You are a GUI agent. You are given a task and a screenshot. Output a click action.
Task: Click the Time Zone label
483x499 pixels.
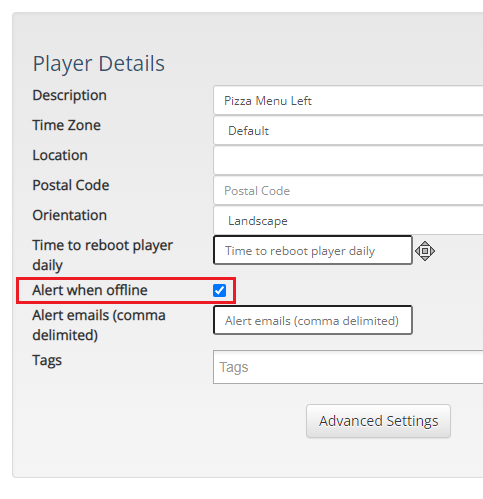click(66, 125)
